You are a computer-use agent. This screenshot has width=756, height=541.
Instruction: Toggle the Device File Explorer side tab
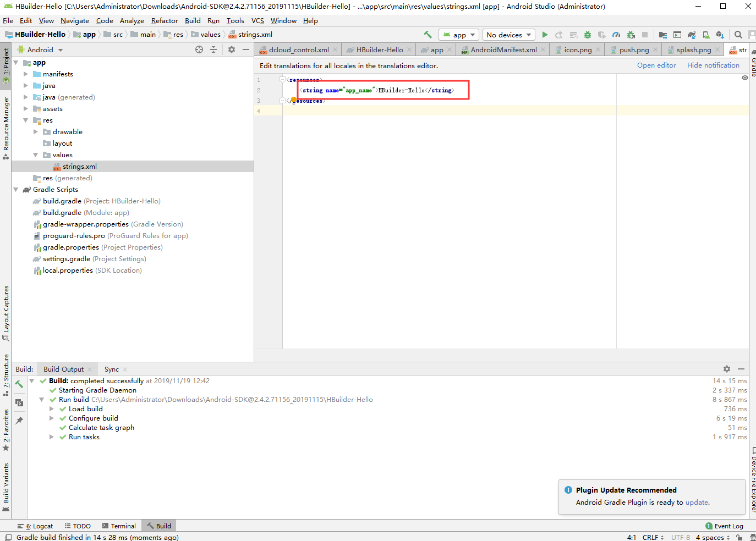coord(753,479)
